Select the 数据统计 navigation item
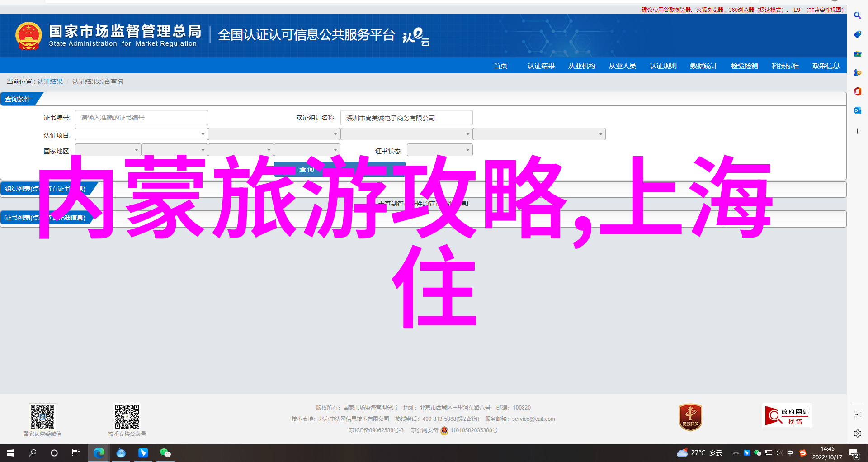 [703, 66]
